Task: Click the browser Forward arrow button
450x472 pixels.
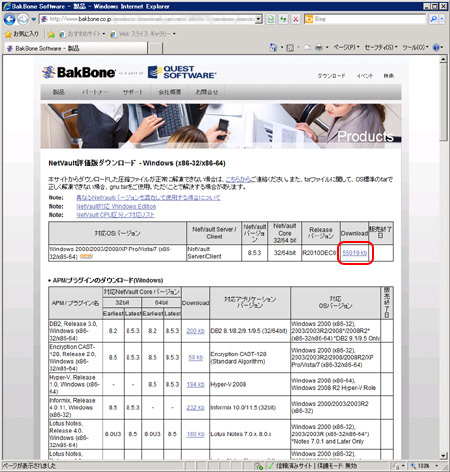Action: click(23, 20)
